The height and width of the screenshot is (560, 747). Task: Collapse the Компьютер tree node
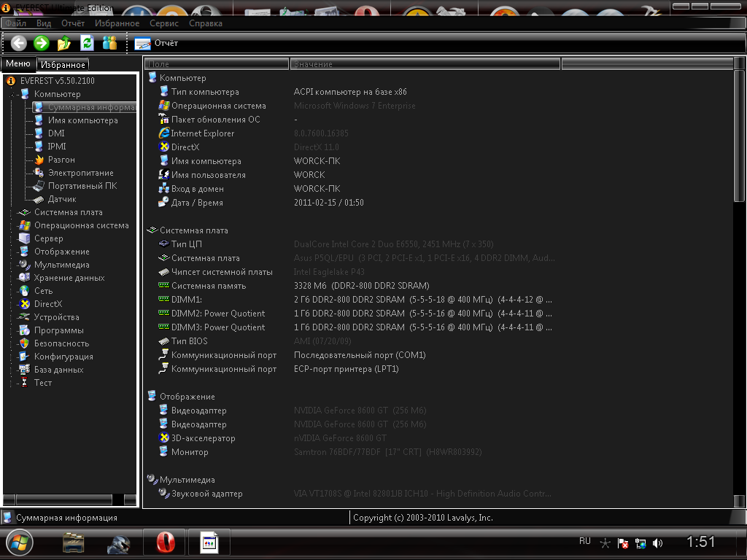coord(12,94)
